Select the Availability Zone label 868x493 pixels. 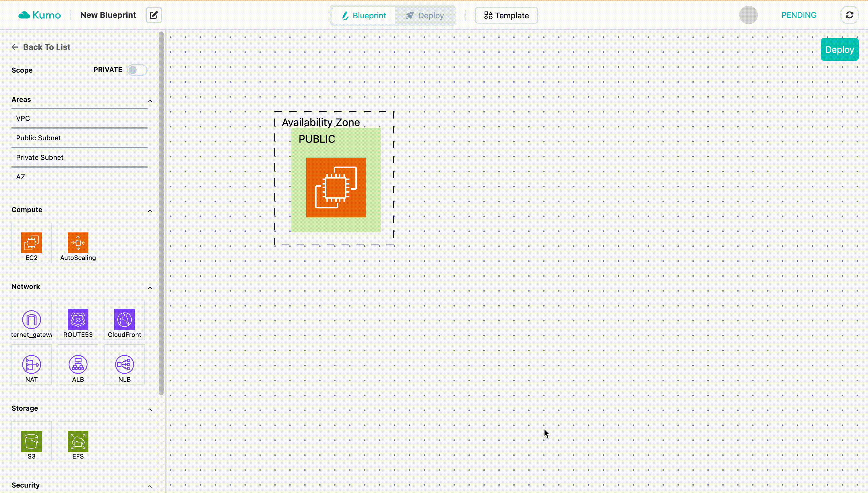(x=321, y=122)
